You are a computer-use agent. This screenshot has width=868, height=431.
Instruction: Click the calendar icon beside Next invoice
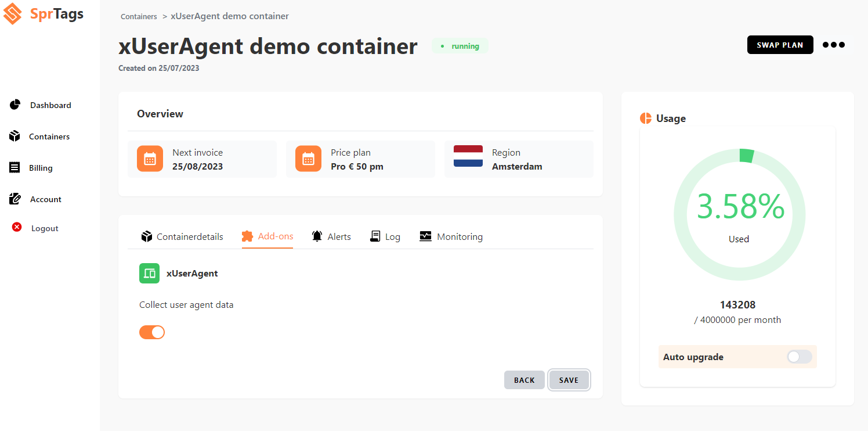click(x=150, y=159)
